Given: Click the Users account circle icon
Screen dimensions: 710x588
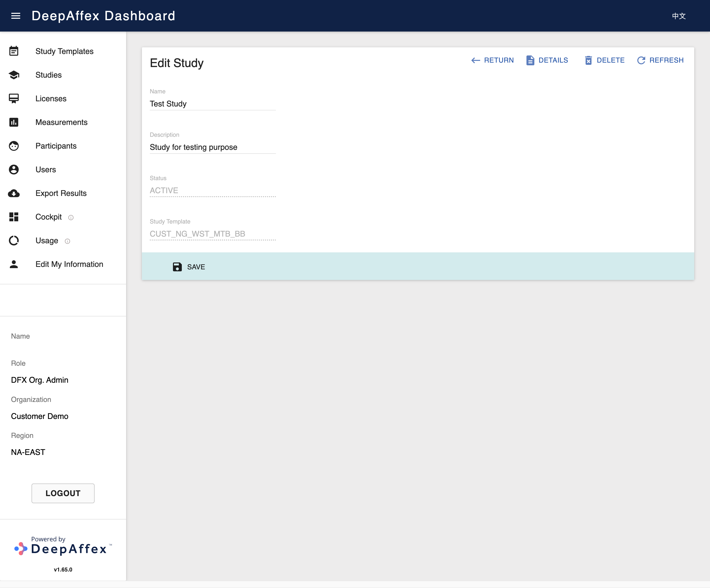Looking at the screenshot, I should click(14, 169).
